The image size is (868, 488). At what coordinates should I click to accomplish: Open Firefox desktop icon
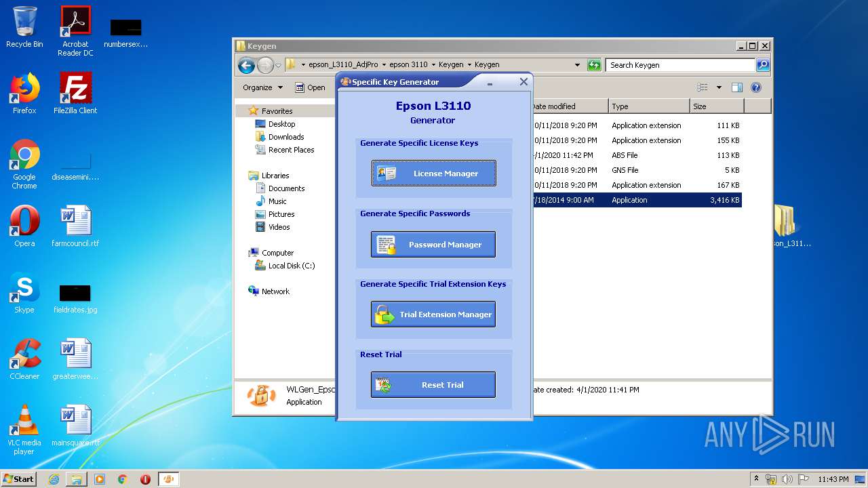click(x=24, y=94)
